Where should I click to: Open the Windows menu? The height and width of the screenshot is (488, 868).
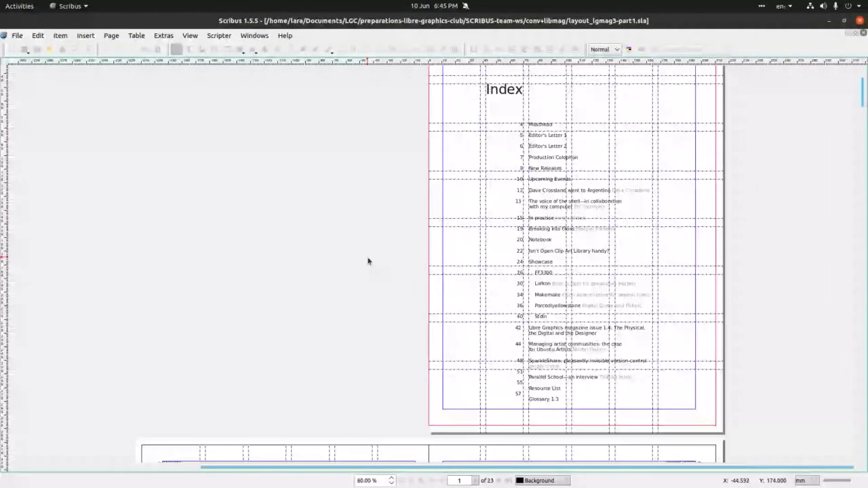[x=254, y=35]
